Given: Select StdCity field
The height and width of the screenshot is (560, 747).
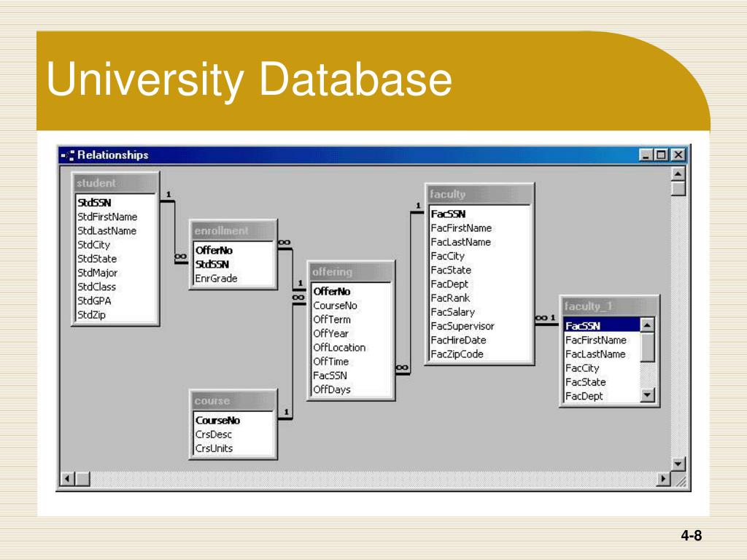Looking at the screenshot, I should 93,245.
